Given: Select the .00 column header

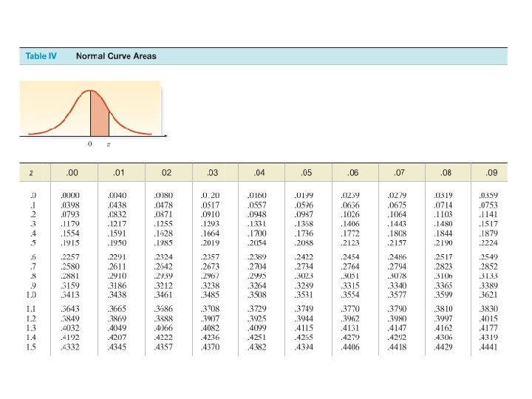Looking at the screenshot, I should coord(72,173).
